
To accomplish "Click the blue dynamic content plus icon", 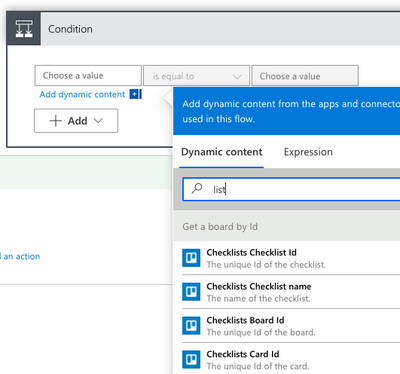I will (x=135, y=94).
